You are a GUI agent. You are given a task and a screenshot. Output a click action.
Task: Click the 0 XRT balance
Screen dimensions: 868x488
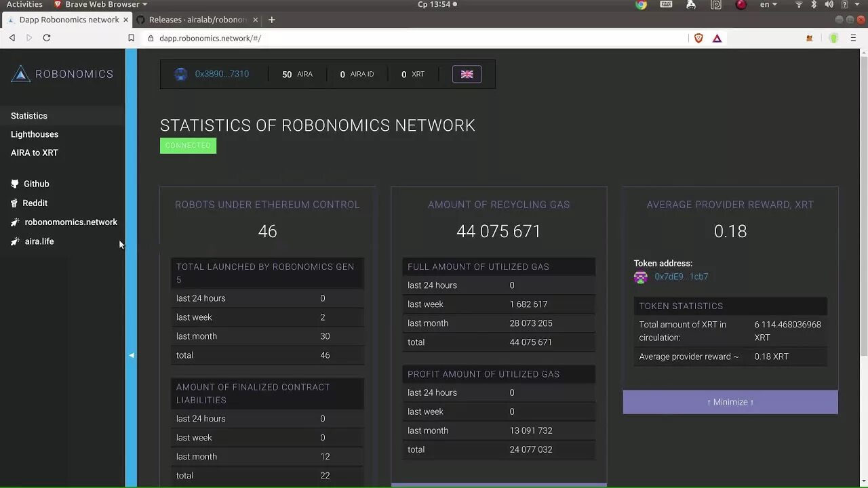coord(413,74)
